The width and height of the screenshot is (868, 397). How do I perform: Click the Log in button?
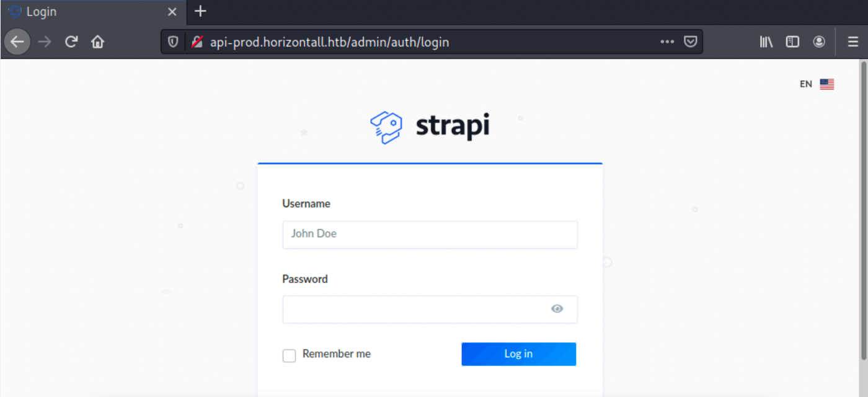click(x=519, y=354)
